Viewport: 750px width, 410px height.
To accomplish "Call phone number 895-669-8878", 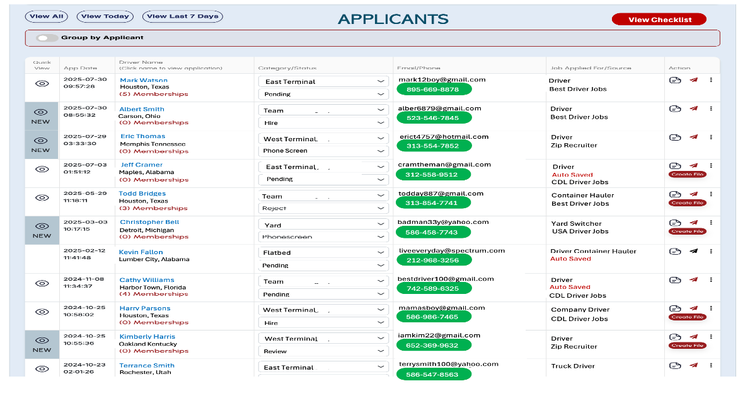I will (x=434, y=89).
